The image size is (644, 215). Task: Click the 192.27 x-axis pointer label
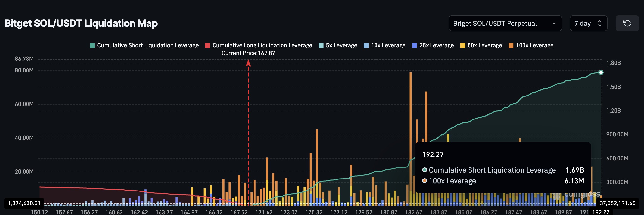(601, 212)
